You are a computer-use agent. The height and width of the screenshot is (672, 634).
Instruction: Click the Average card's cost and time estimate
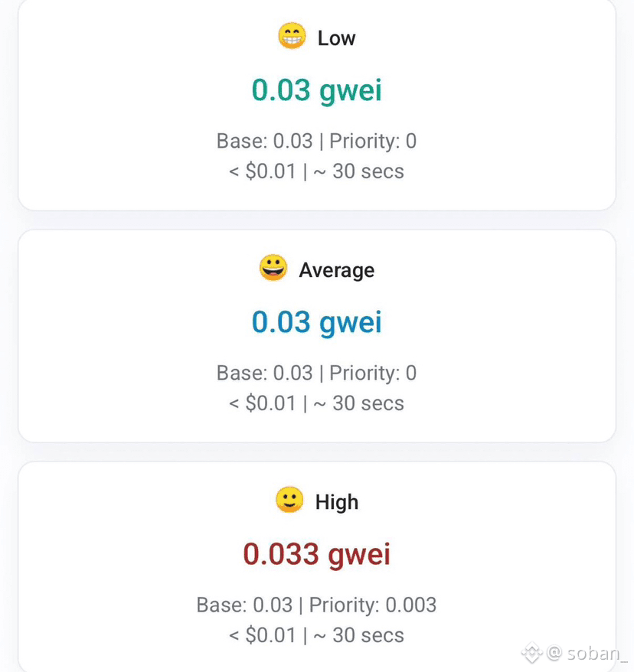pyautogui.click(x=317, y=403)
